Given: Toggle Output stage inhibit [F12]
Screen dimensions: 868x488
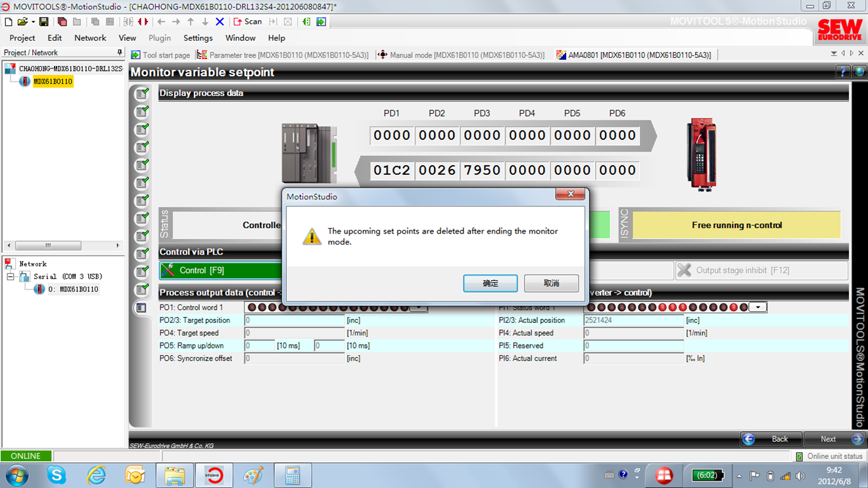Looking at the screenshot, I should (x=761, y=270).
